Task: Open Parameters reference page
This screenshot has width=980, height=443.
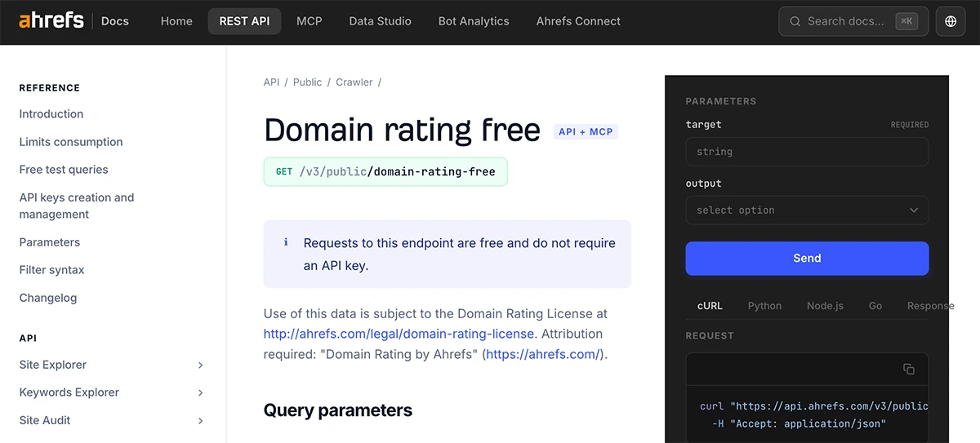Action: click(50, 242)
